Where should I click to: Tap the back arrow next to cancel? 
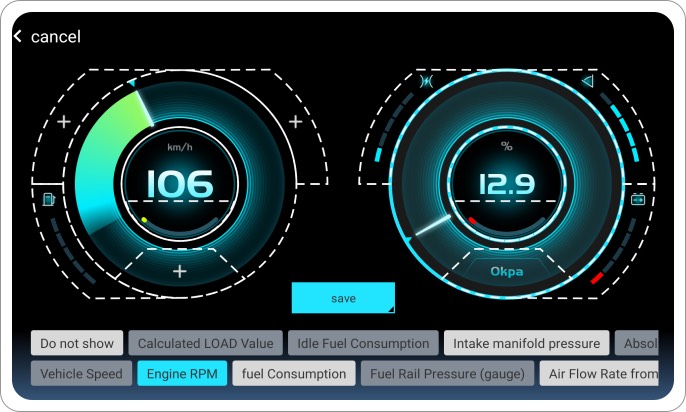point(18,37)
